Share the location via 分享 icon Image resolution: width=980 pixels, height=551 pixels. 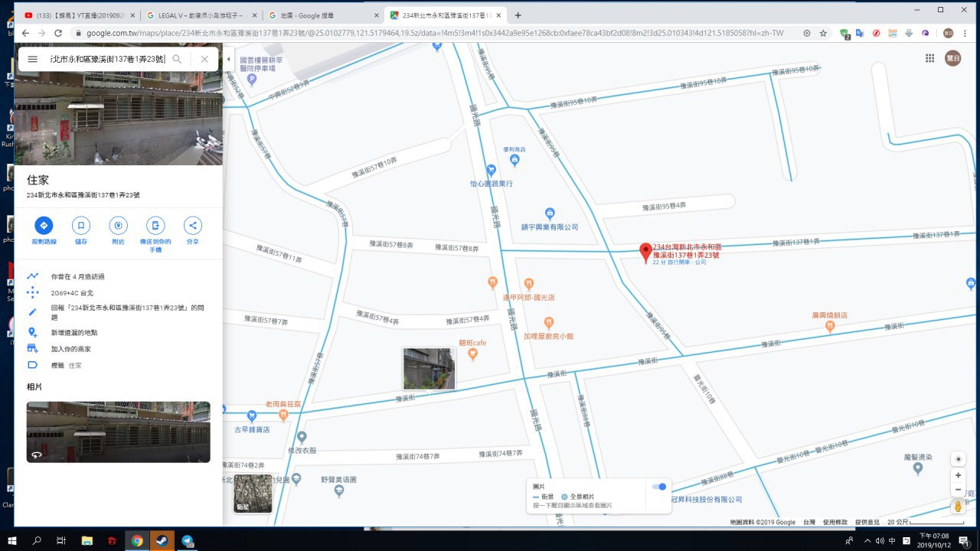pyautogui.click(x=193, y=226)
